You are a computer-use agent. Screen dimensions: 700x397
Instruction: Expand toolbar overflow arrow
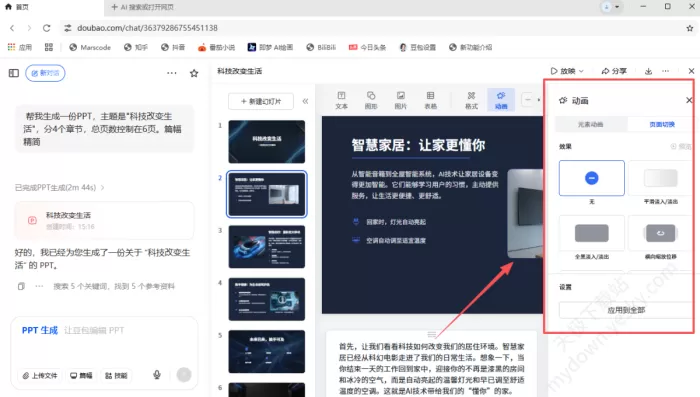539,100
